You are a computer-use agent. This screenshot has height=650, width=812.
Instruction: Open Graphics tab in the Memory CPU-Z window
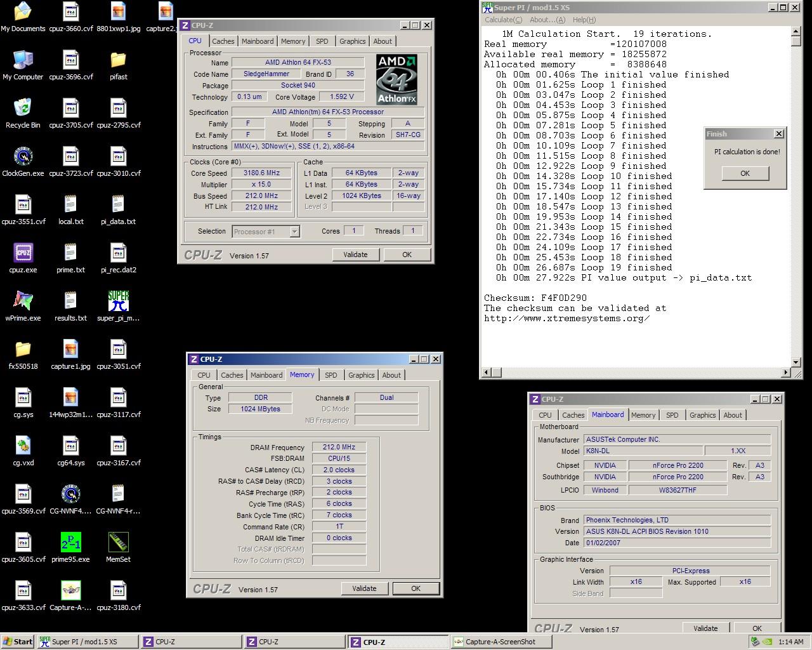(x=362, y=375)
